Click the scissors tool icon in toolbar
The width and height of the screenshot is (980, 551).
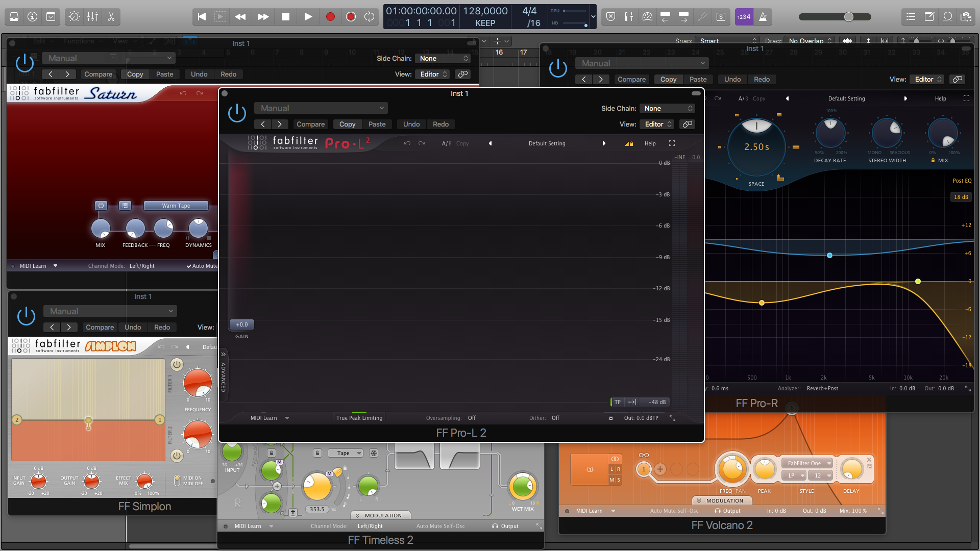tap(111, 17)
